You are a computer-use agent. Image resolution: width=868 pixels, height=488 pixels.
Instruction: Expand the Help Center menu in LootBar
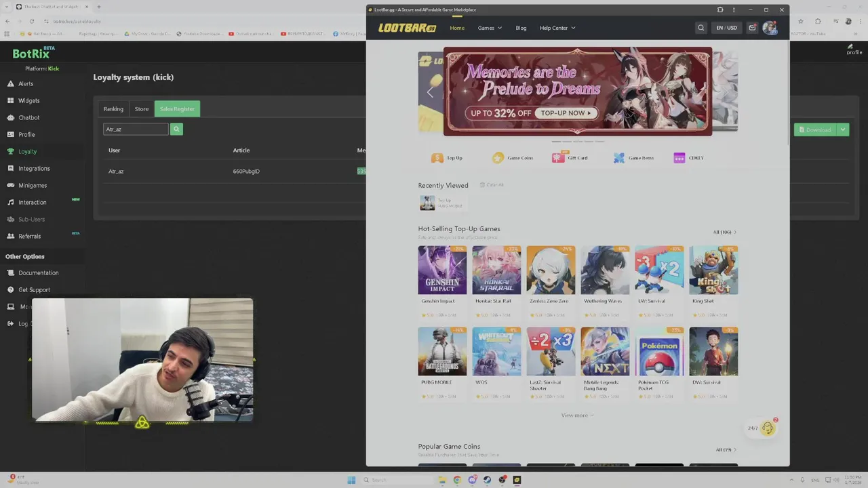point(557,28)
